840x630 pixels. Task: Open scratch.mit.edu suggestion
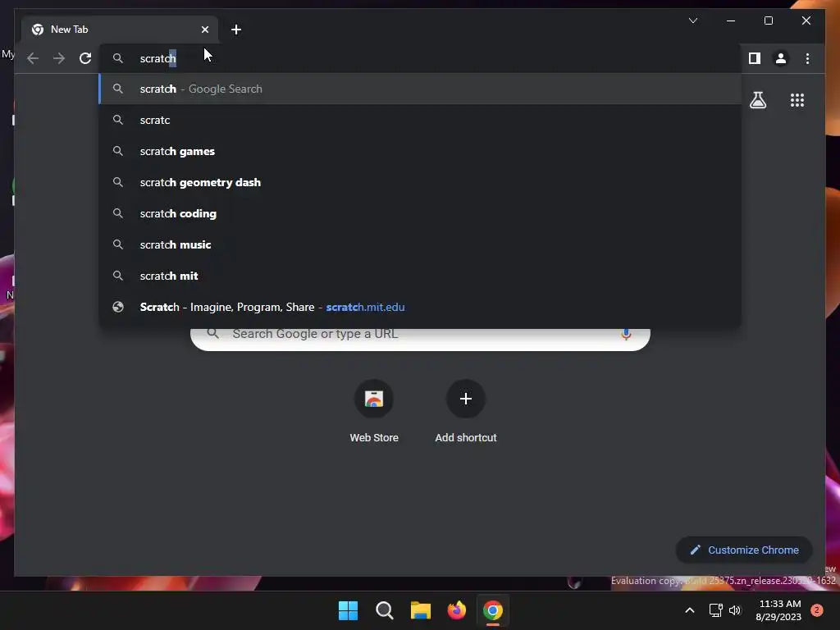point(420,307)
